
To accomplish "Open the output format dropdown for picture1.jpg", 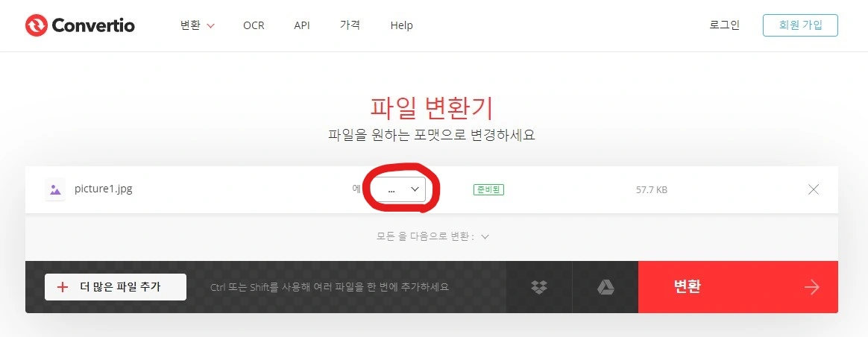I will [397, 189].
